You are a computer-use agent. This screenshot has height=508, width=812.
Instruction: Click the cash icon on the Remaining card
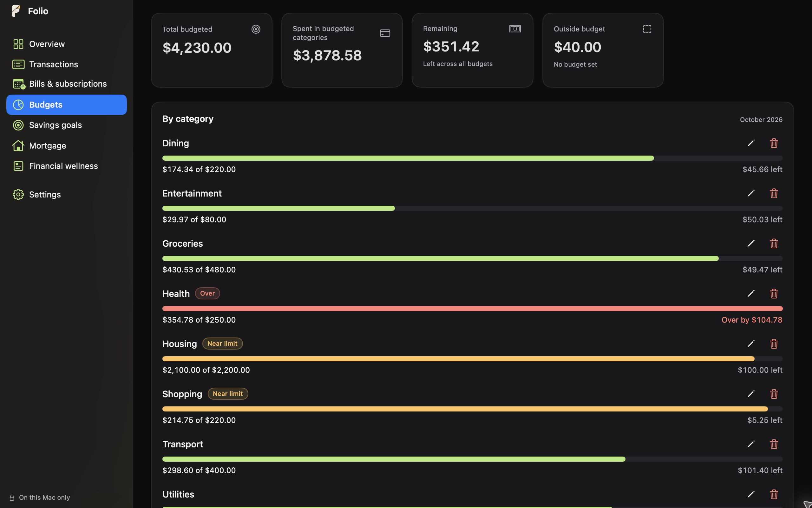515,29
